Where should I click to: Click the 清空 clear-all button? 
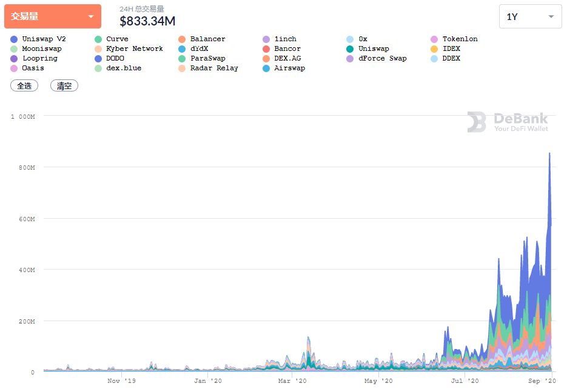pyautogui.click(x=64, y=85)
